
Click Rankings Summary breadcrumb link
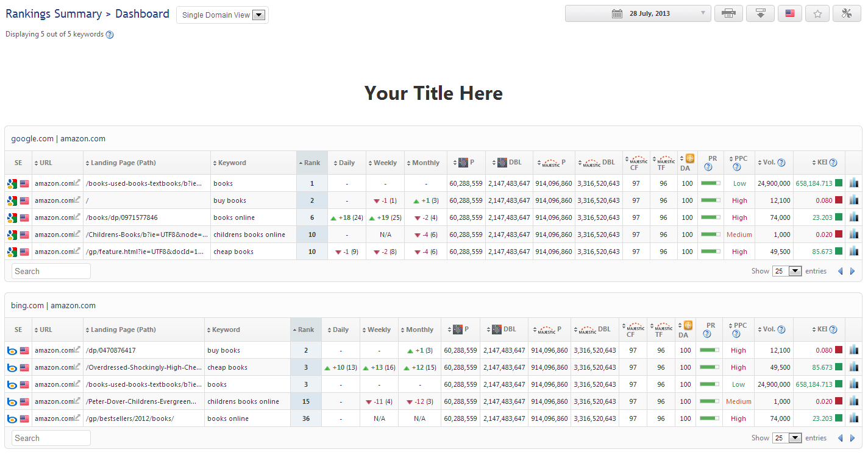pos(54,14)
